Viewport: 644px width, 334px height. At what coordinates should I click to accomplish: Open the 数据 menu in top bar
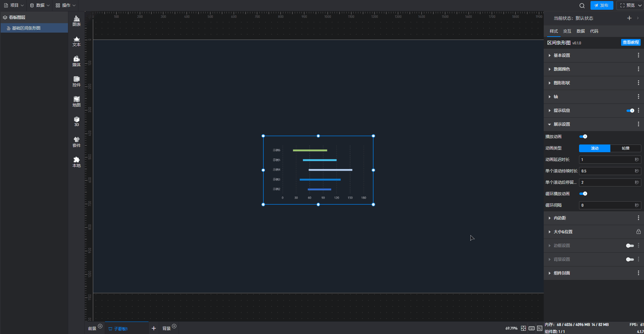[x=40, y=5]
